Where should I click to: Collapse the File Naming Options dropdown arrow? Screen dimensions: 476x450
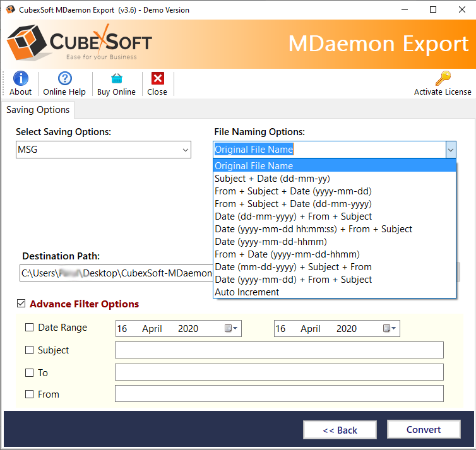click(x=450, y=150)
